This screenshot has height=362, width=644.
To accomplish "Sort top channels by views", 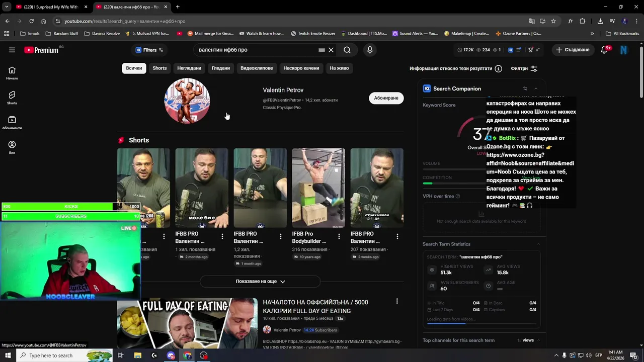I will [525, 340].
